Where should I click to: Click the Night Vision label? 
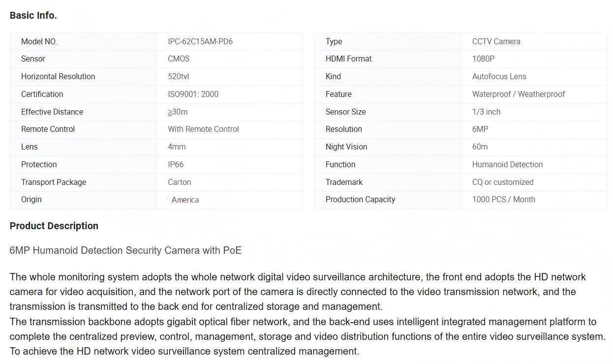coord(346,147)
